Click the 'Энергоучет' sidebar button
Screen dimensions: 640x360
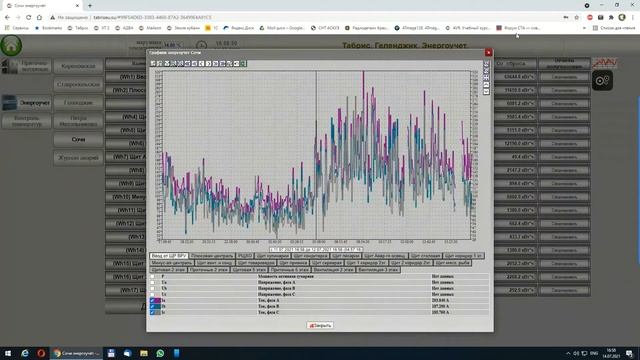coord(27,103)
